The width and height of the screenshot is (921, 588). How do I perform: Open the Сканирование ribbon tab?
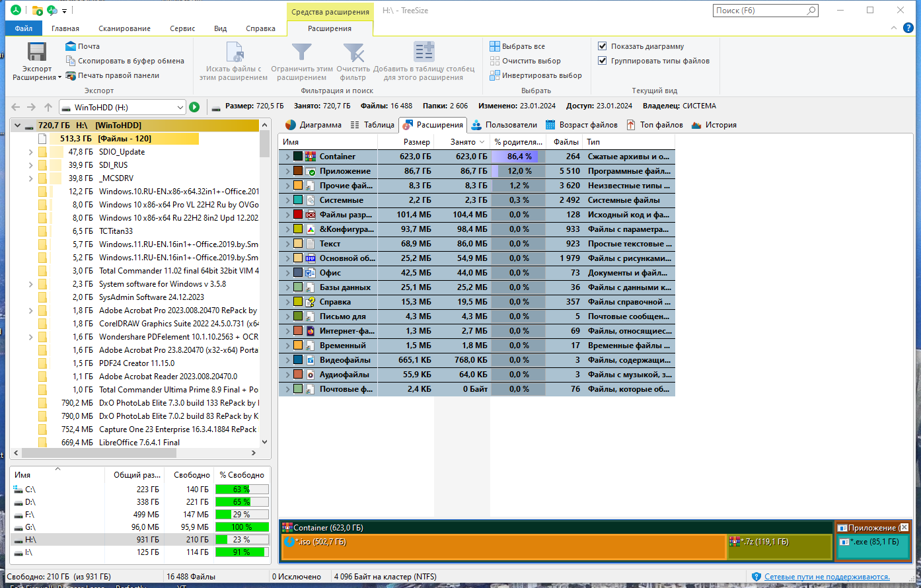click(124, 28)
